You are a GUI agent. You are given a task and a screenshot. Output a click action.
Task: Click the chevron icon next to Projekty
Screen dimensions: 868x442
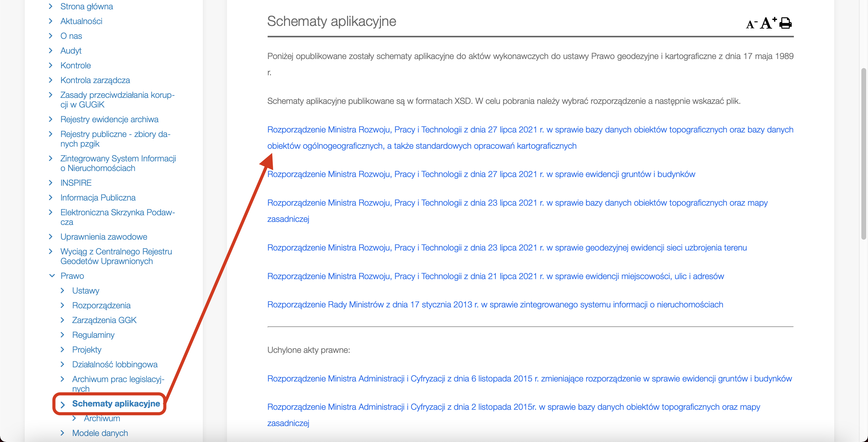(62, 350)
